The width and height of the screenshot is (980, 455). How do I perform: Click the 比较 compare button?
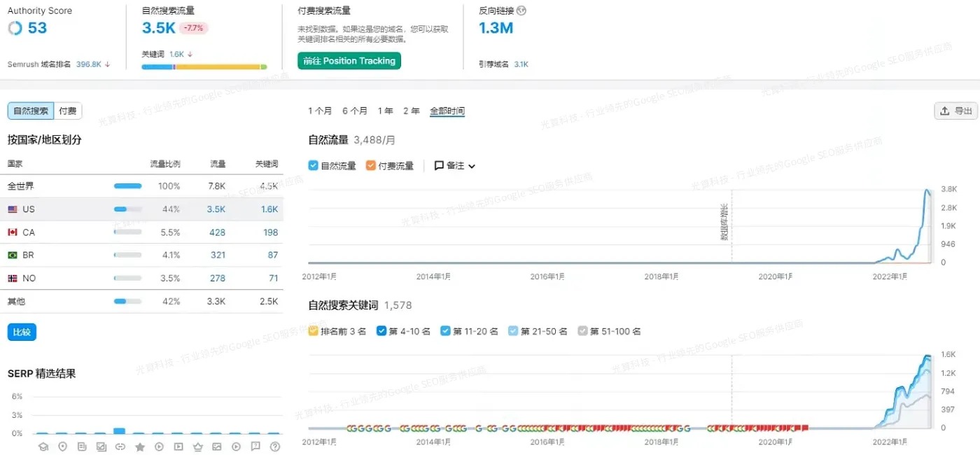[22, 332]
